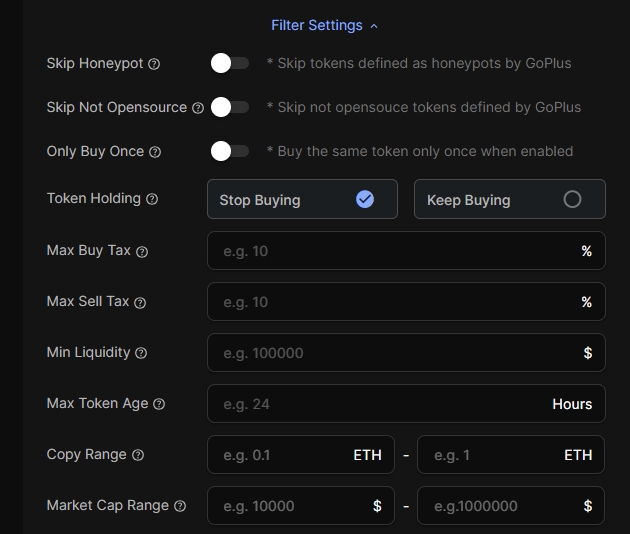630x534 pixels.
Task: Focus the Copy Range maximum ETH field
Action: [511, 455]
